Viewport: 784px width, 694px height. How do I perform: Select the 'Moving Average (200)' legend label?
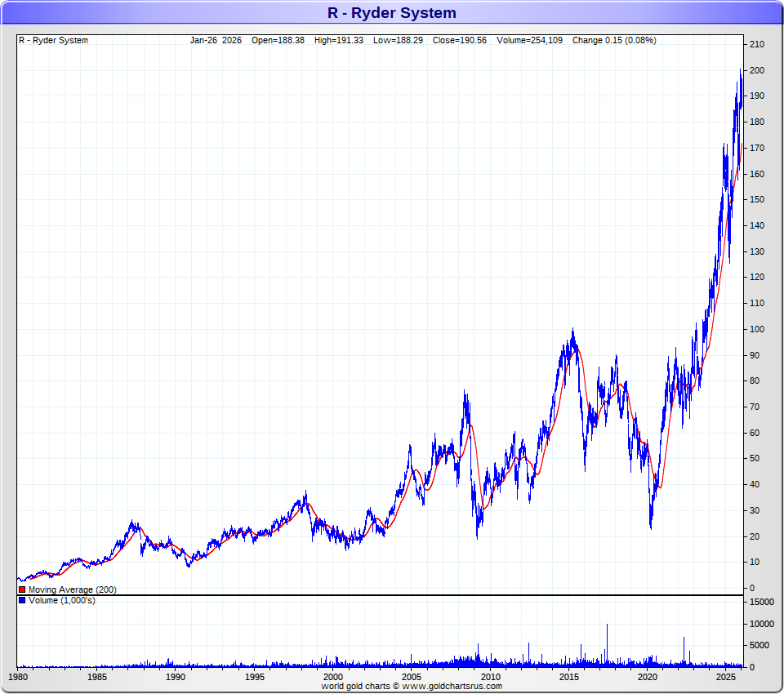[73, 589]
